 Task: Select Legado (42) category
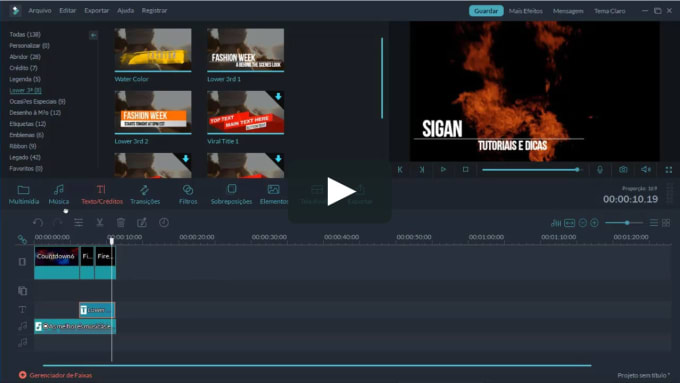[25, 157]
